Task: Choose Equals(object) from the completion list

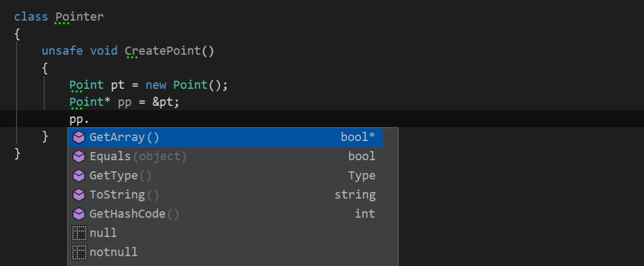Action: pos(138,157)
